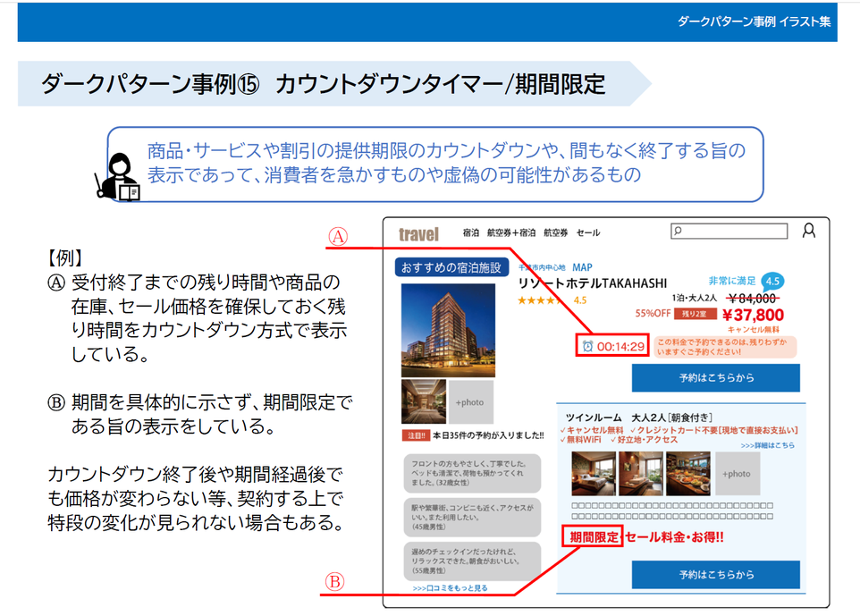Click the 55%OFF label
The width and height of the screenshot is (860, 616).
pos(653,313)
